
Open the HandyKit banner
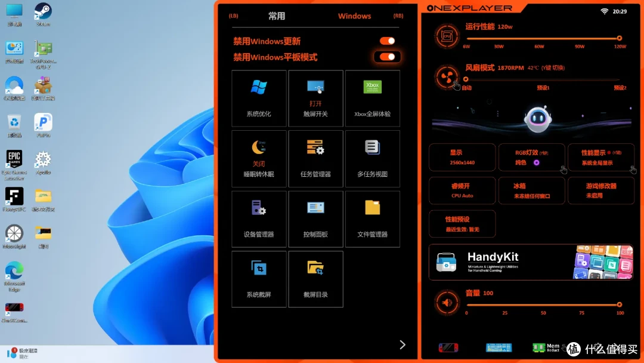pyautogui.click(x=531, y=262)
